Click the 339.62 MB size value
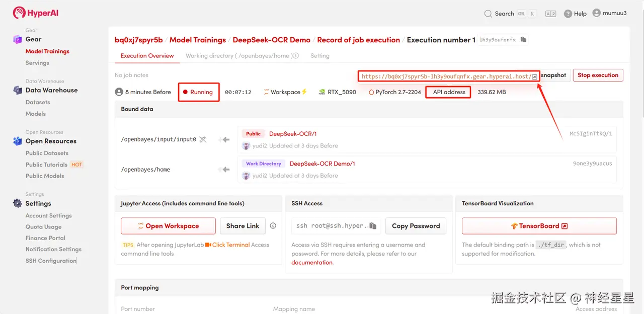644x314 pixels. pyautogui.click(x=492, y=92)
